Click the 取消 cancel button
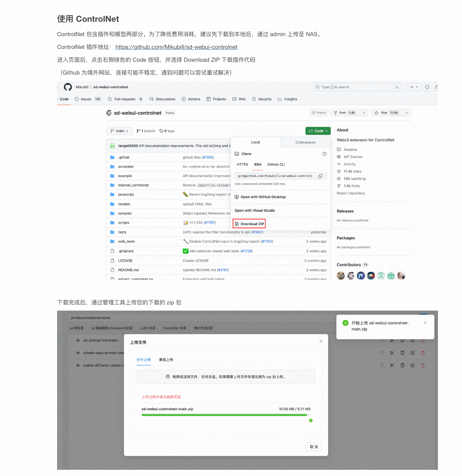 click(x=314, y=447)
